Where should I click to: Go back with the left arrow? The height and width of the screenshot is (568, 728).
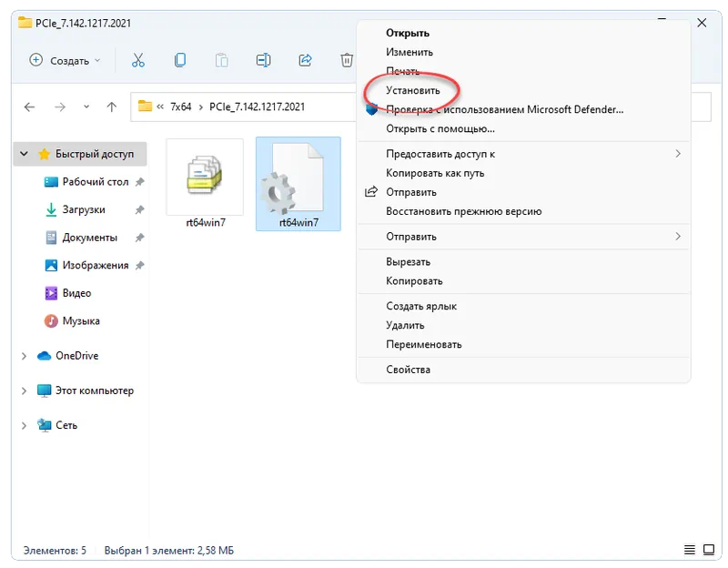(x=30, y=107)
